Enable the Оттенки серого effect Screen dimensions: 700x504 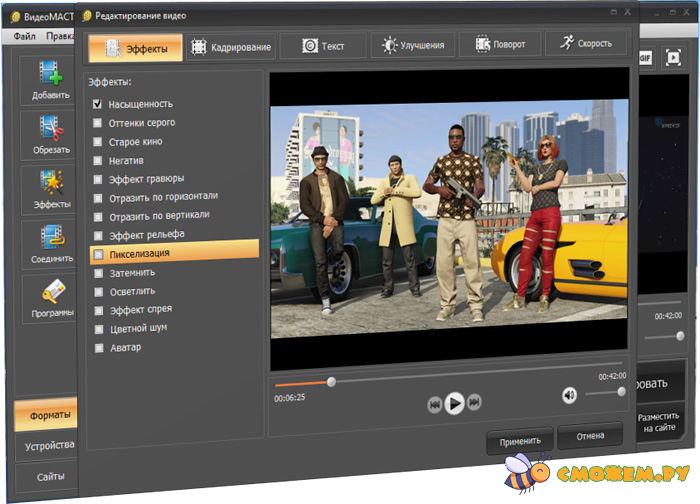pos(97,123)
